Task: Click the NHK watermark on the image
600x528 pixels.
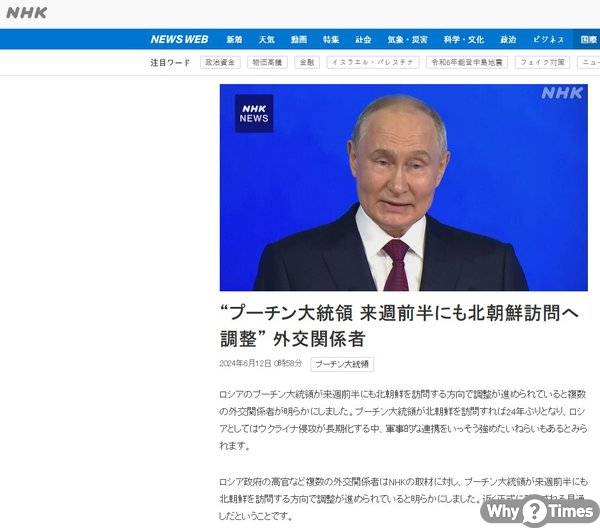Action: (x=562, y=93)
